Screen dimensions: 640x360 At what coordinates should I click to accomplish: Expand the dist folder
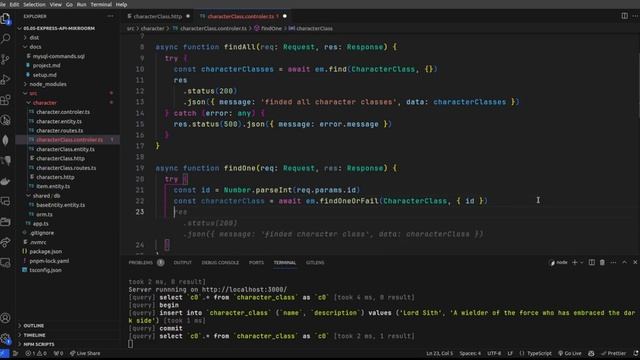(x=34, y=38)
